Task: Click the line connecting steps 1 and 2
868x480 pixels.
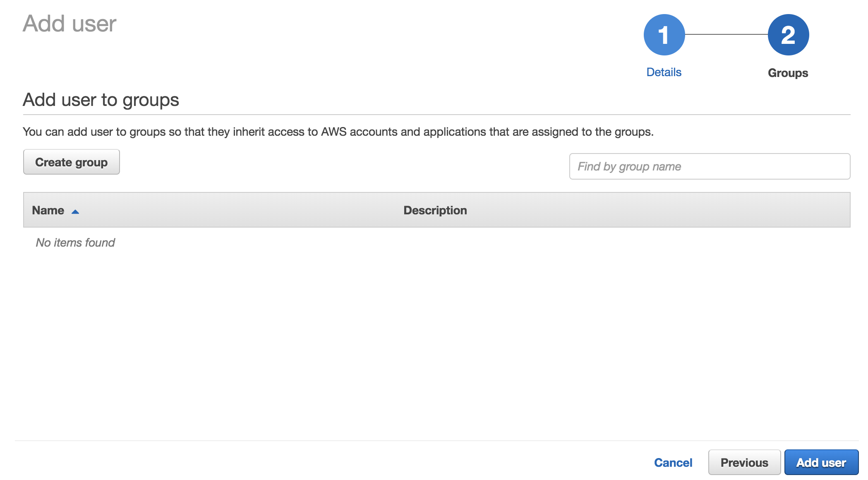Action: point(726,34)
